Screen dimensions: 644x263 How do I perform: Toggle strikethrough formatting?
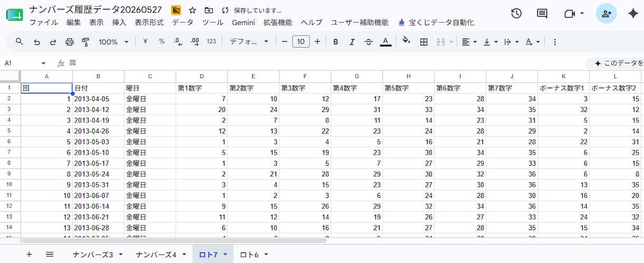click(x=368, y=42)
